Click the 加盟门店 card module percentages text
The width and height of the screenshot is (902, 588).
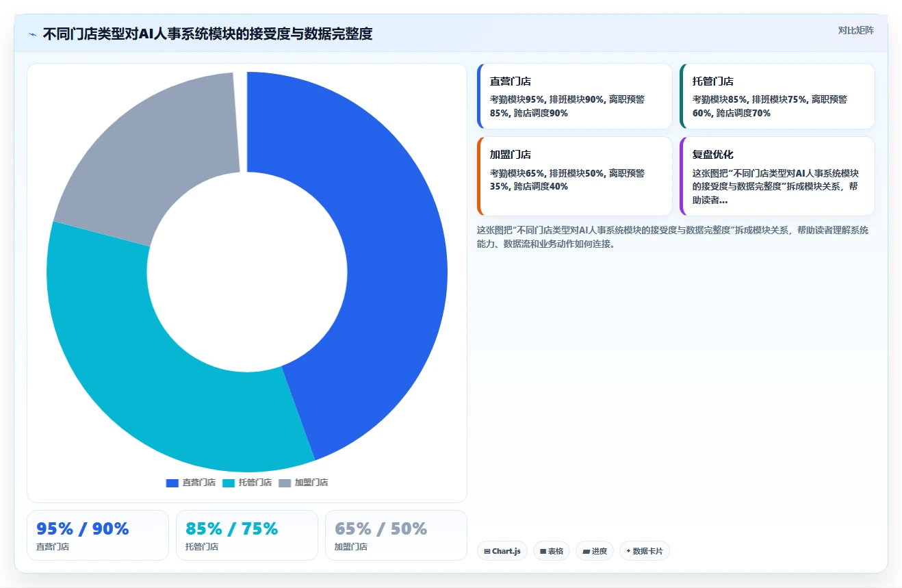(567, 179)
